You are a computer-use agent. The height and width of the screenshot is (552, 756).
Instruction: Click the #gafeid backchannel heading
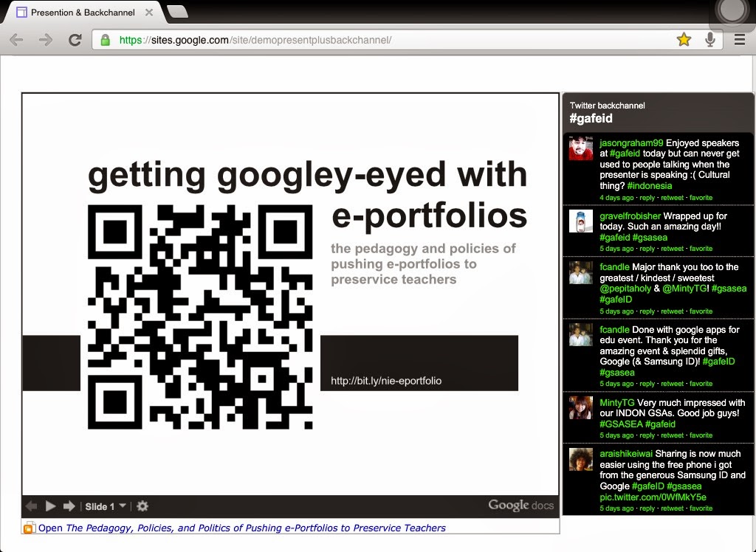tap(591, 119)
